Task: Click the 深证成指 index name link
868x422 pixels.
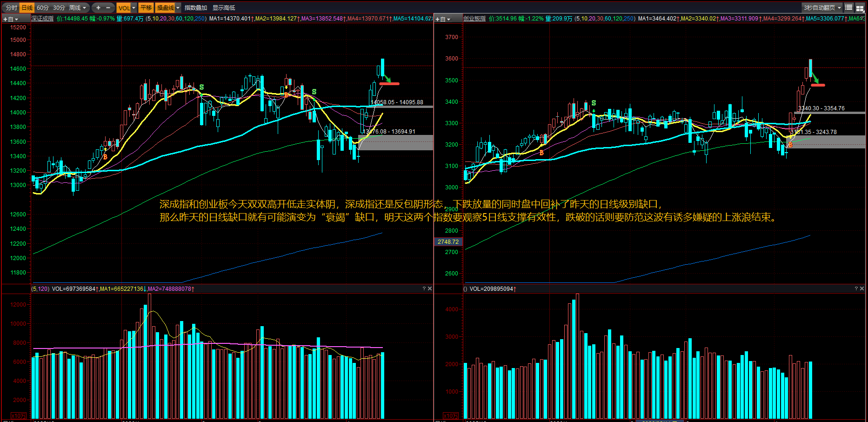Action: coord(42,19)
